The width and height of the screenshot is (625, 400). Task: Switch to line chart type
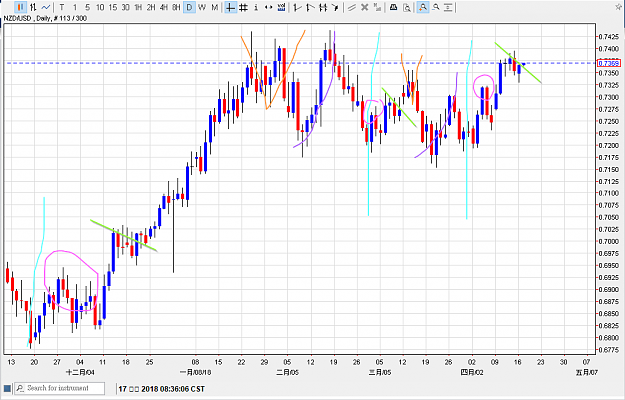[x=46, y=7]
